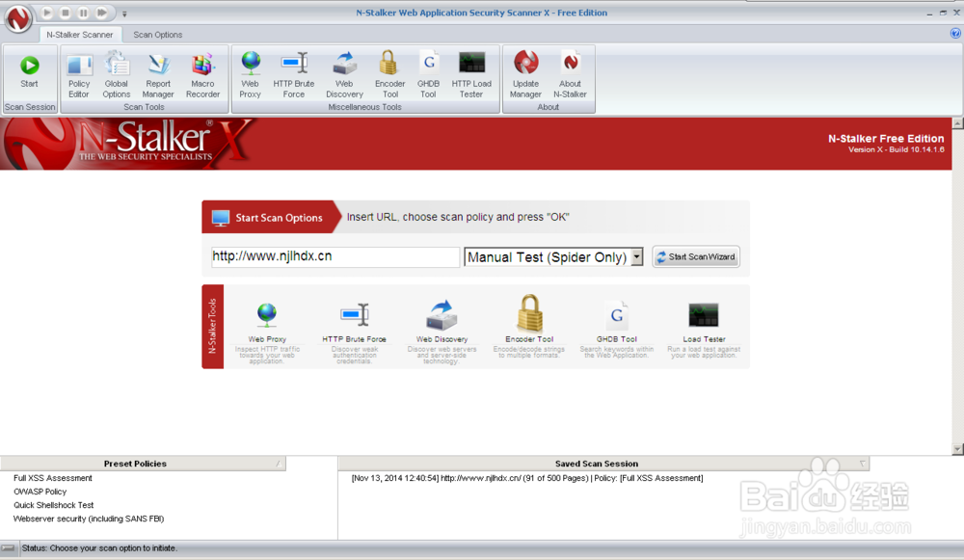Open GHDB Tool in N-Stalker Tools panel

[x=617, y=329]
